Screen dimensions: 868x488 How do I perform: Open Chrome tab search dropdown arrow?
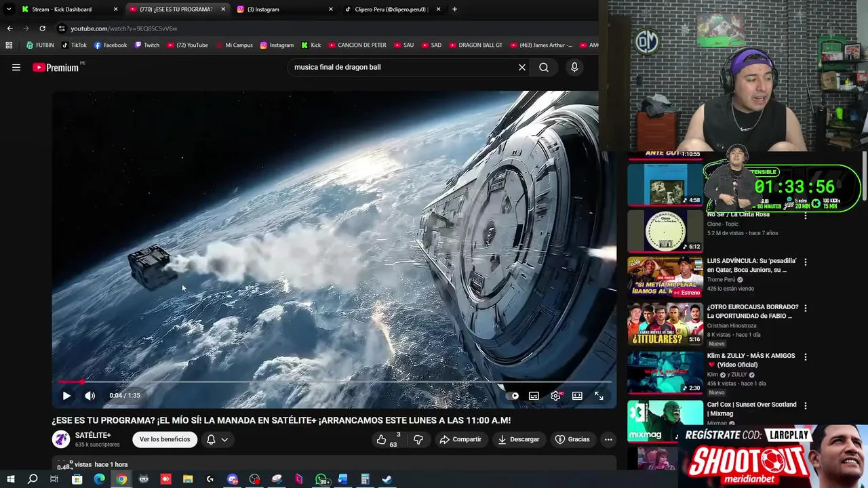8,9
